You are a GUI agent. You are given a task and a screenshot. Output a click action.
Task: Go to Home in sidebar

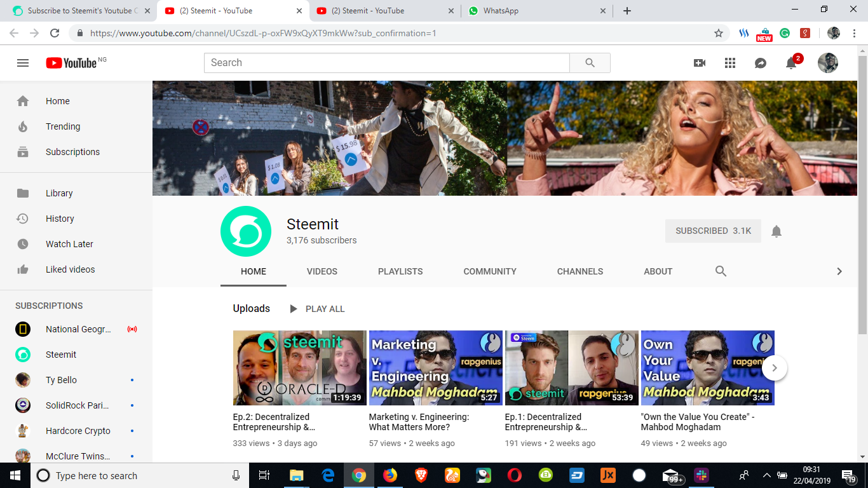(x=76, y=101)
